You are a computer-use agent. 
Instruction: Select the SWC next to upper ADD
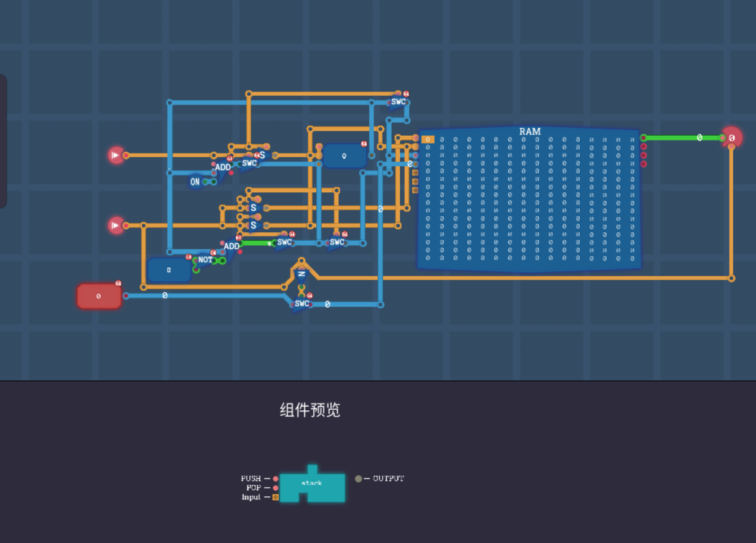[x=249, y=163]
